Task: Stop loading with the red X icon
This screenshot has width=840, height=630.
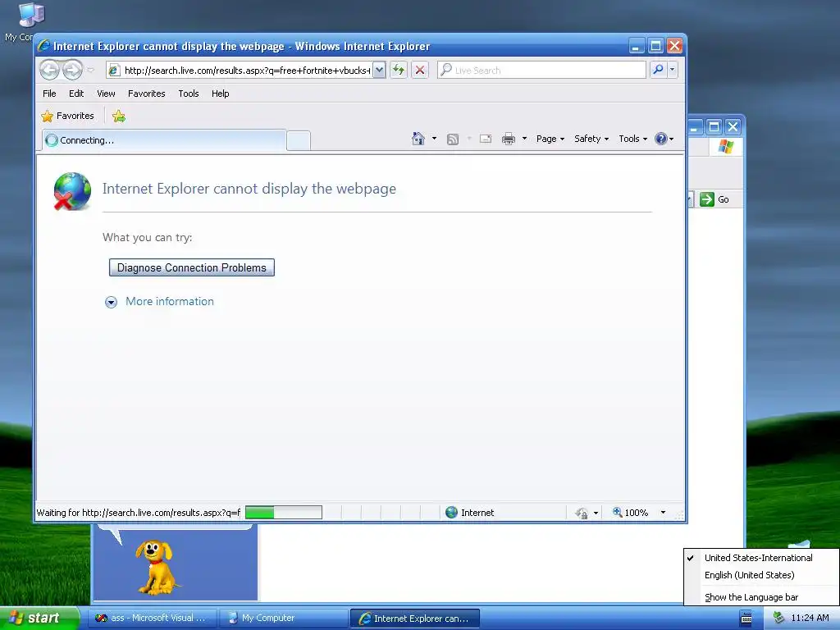Action: pos(420,71)
